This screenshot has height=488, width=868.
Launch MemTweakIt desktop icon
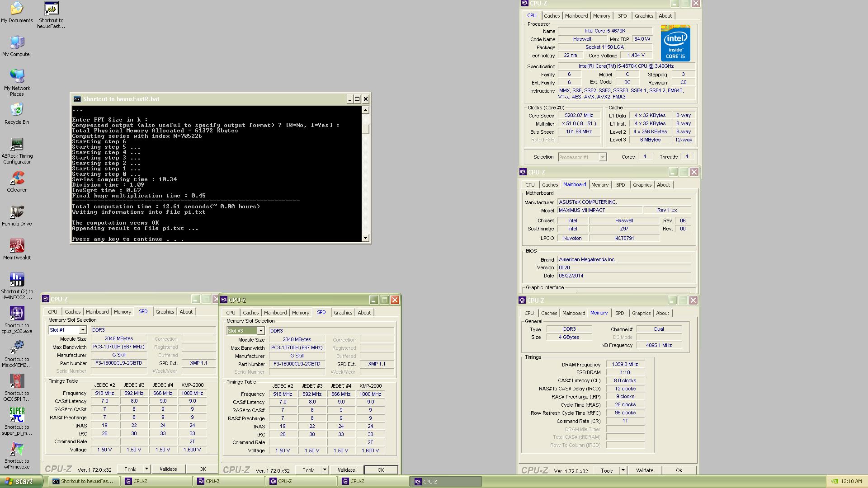point(17,249)
